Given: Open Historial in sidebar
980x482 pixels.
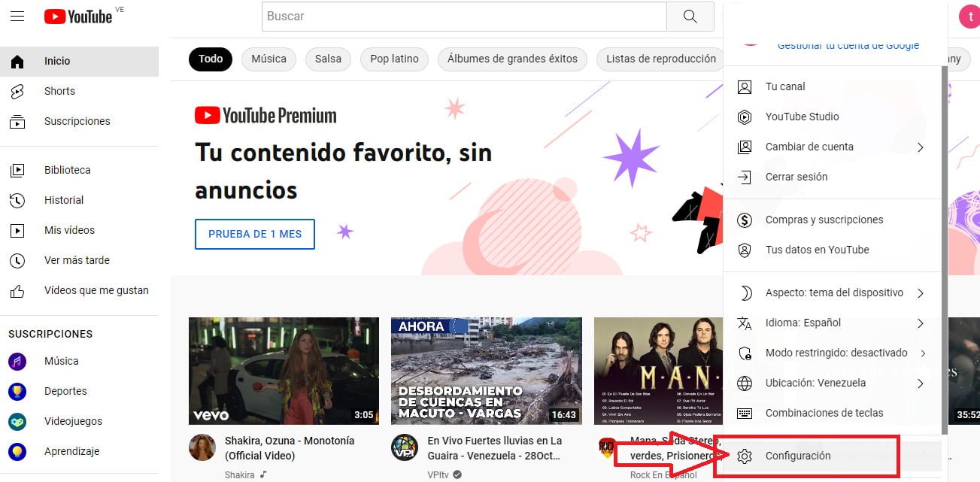Looking at the screenshot, I should tap(79, 200).
